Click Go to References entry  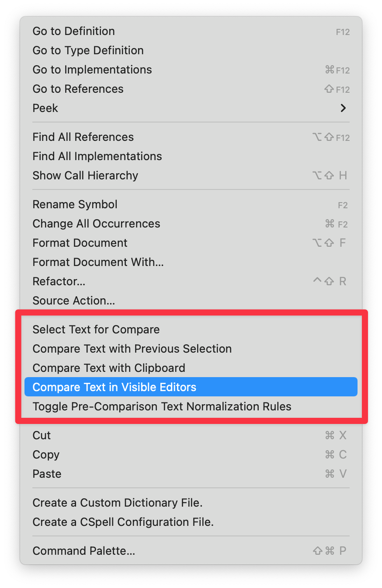click(x=191, y=89)
